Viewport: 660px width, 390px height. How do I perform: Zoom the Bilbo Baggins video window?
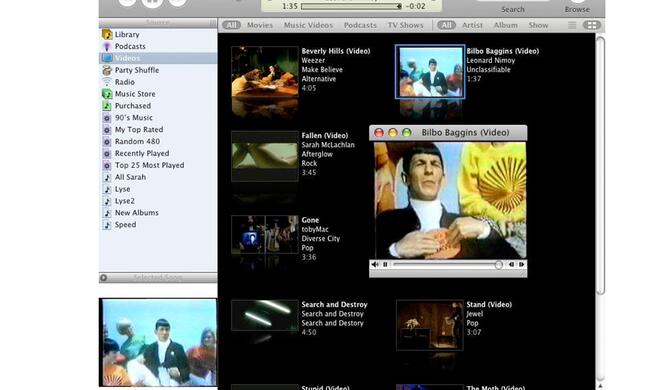tap(407, 133)
